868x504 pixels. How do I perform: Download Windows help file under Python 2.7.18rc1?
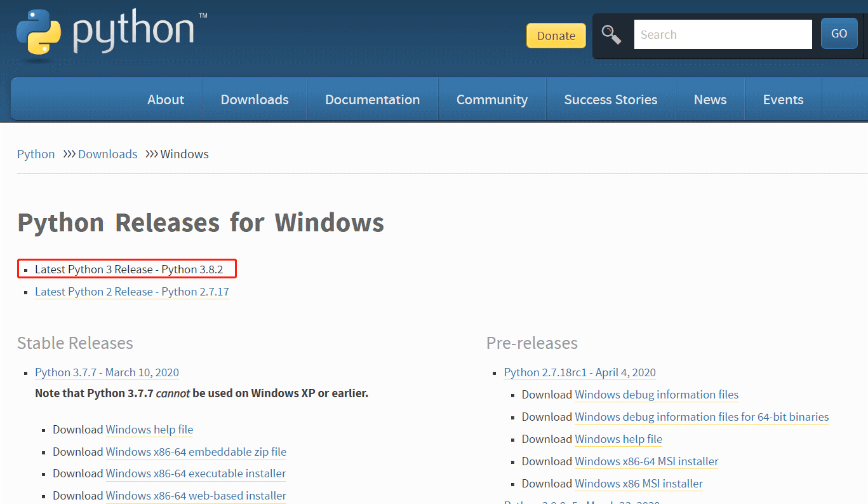pos(618,439)
